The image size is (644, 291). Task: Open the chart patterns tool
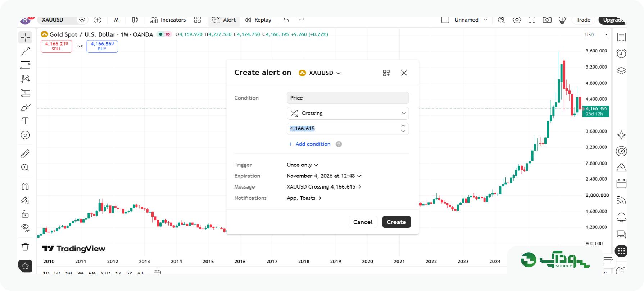25,79
